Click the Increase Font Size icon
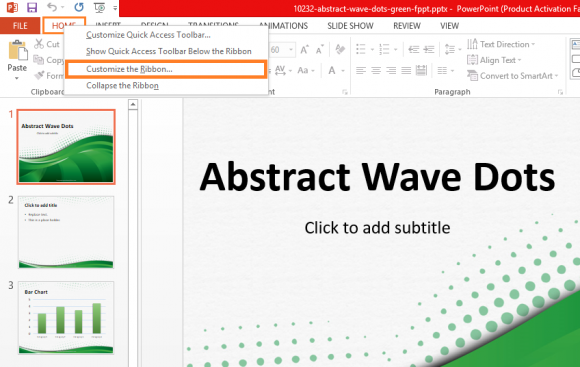The image size is (580, 367). tap(304, 50)
